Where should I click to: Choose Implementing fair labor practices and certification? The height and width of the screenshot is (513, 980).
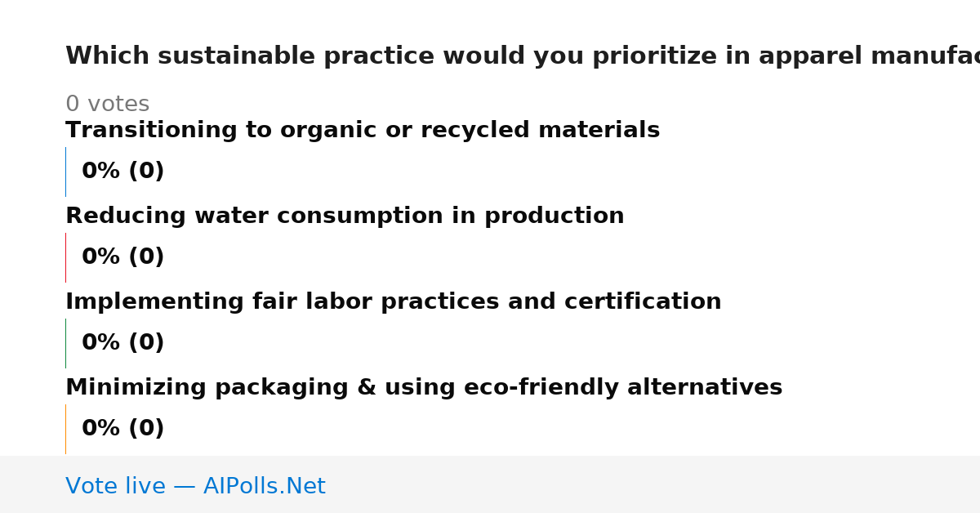pyautogui.click(x=394, y=302)
